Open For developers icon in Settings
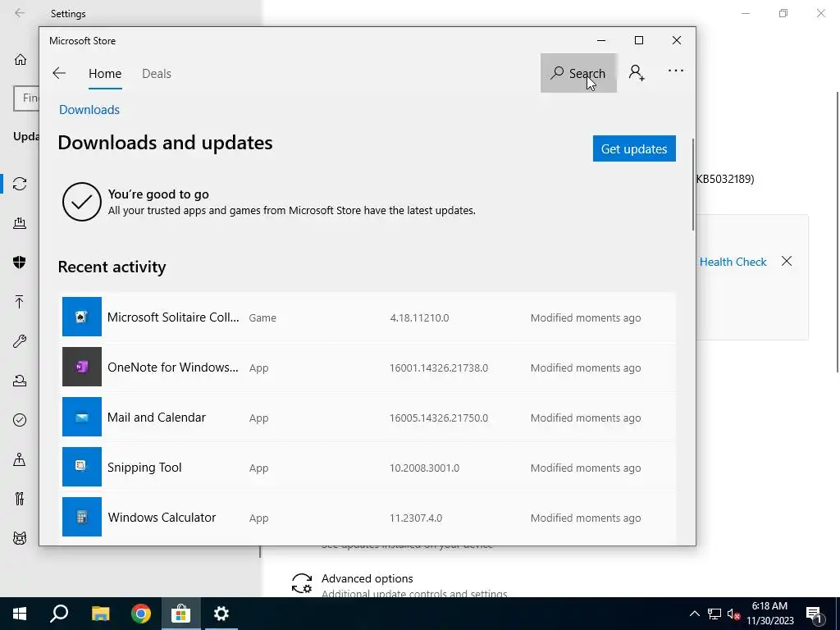The image size is (840, 630). click(20, 499)
